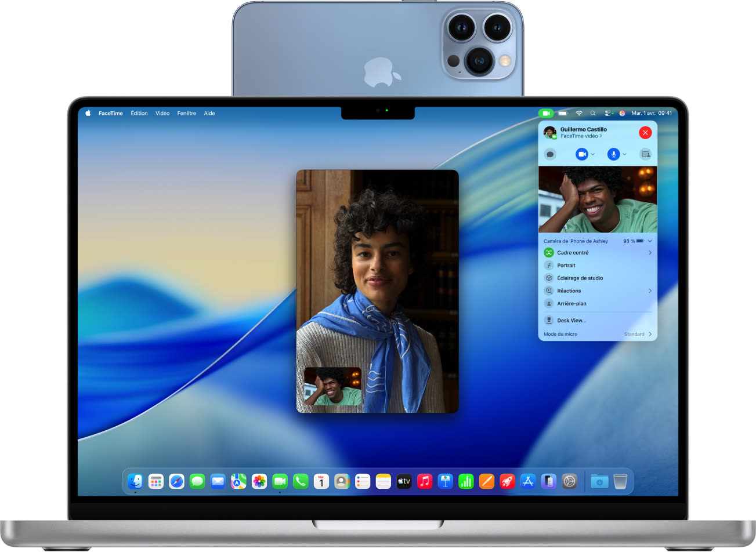756x552 pixels.
Task: Open the Vidéo menu in the menu bar
Action: click(162, 113)
